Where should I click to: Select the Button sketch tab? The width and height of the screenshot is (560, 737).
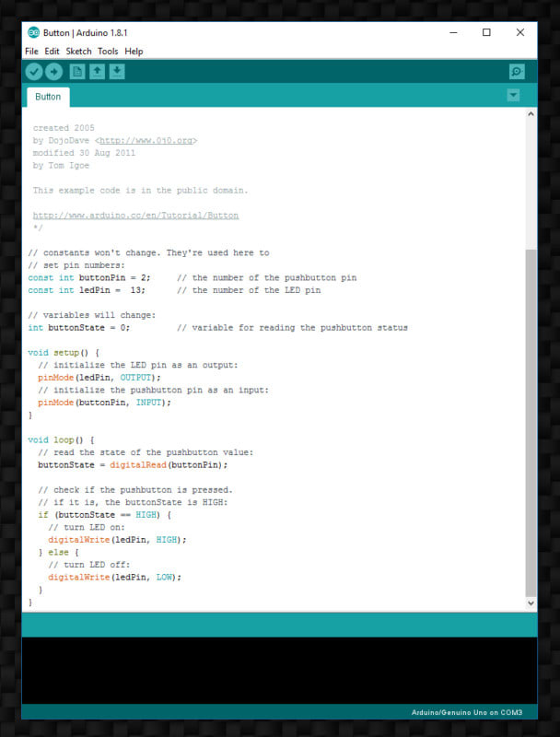coord(48,97)
